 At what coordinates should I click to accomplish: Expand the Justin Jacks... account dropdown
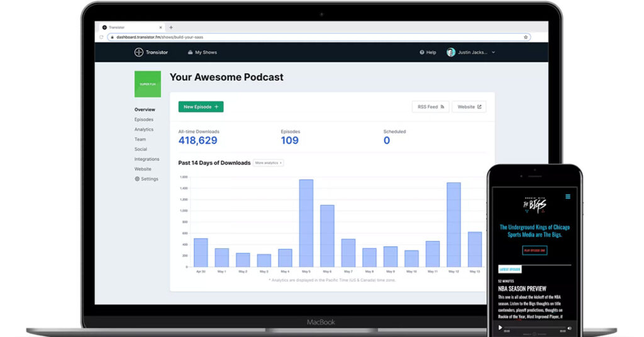[x=493, y=52]
